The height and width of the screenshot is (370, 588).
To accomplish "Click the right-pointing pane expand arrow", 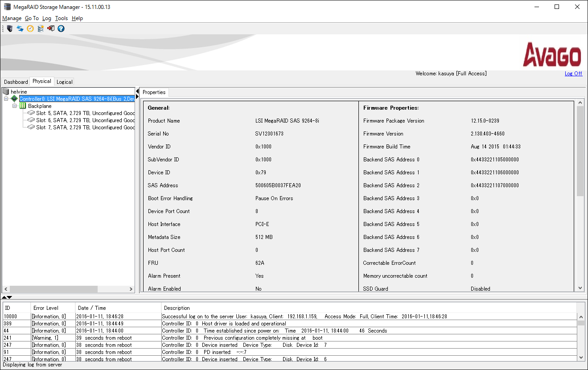I will (137, 97).
